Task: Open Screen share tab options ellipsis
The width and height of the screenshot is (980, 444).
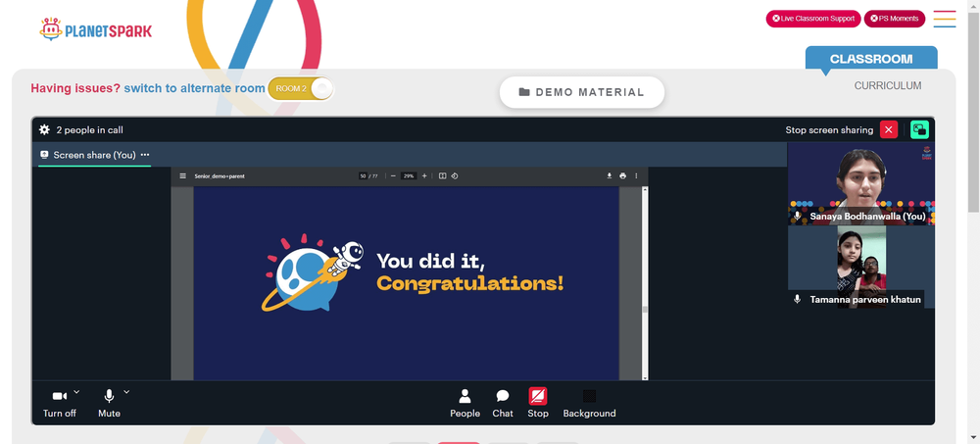Action: (145, 155)
